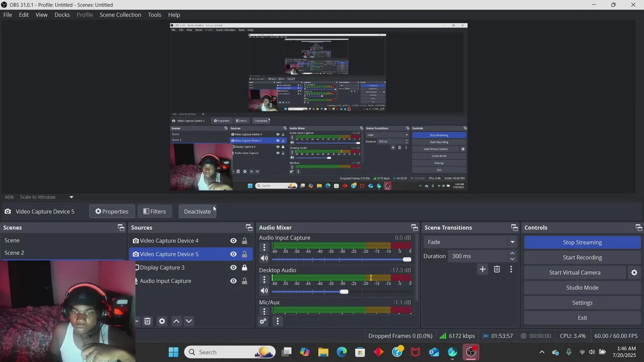Open preview Scale to Window dropdown
The image size is (644, 362).
(x=47, y=197)
